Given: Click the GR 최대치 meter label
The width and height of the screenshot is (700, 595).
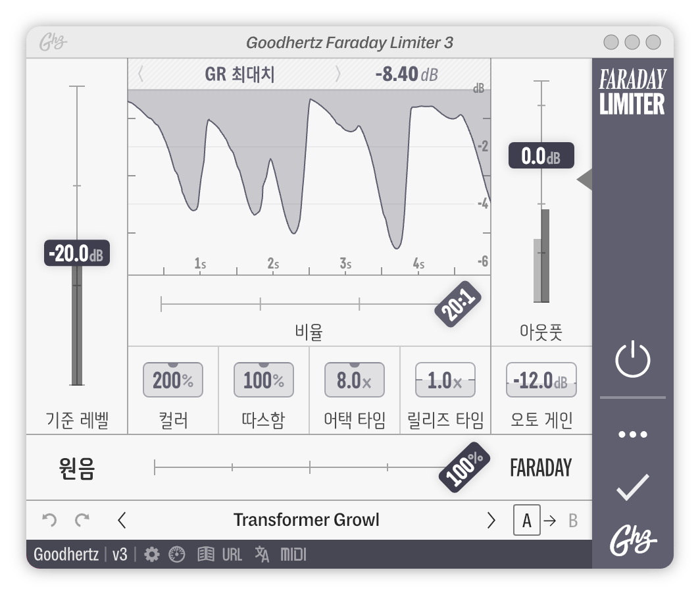Looking at the screenshot, I should (x=239, y=74).
